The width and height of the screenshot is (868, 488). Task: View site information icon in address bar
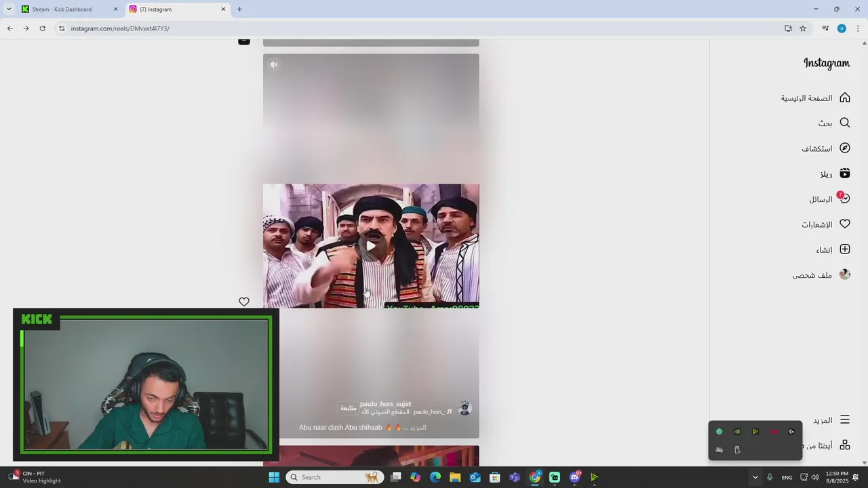tap(61, 28)
